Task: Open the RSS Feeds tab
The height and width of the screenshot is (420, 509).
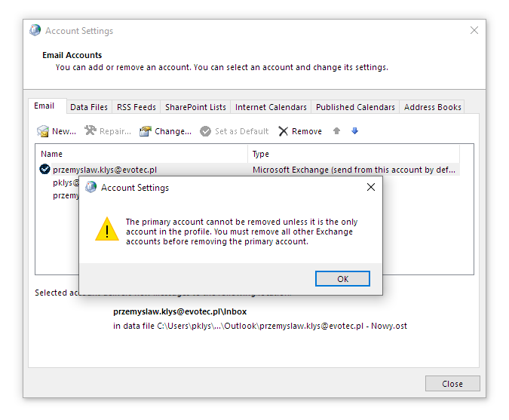Action: point(136,107)
